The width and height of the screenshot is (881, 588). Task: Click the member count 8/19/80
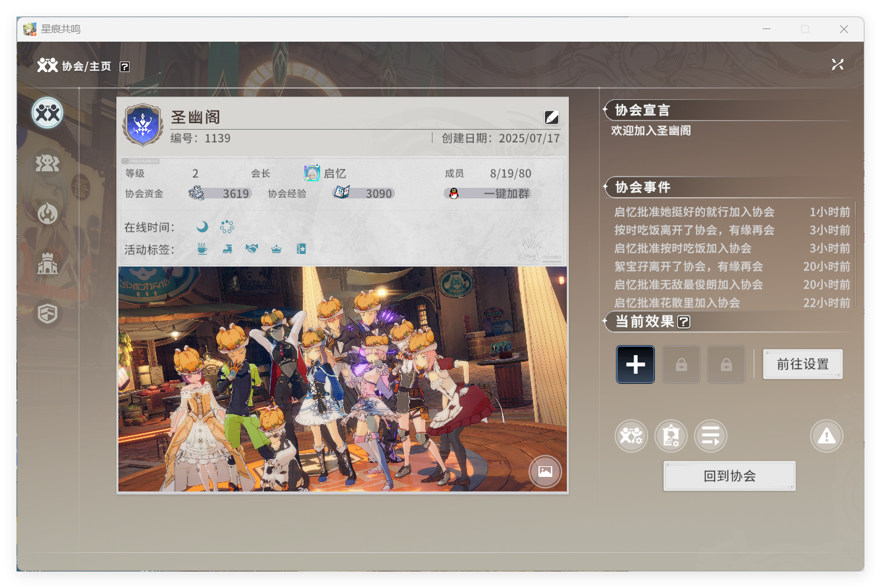(511, 173)
